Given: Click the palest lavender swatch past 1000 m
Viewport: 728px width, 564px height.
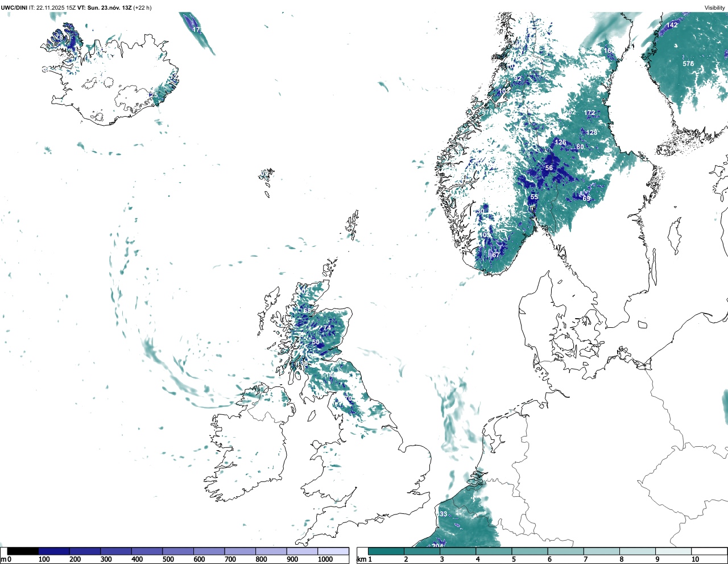Looking at the screenshot, I should point(333,551).
